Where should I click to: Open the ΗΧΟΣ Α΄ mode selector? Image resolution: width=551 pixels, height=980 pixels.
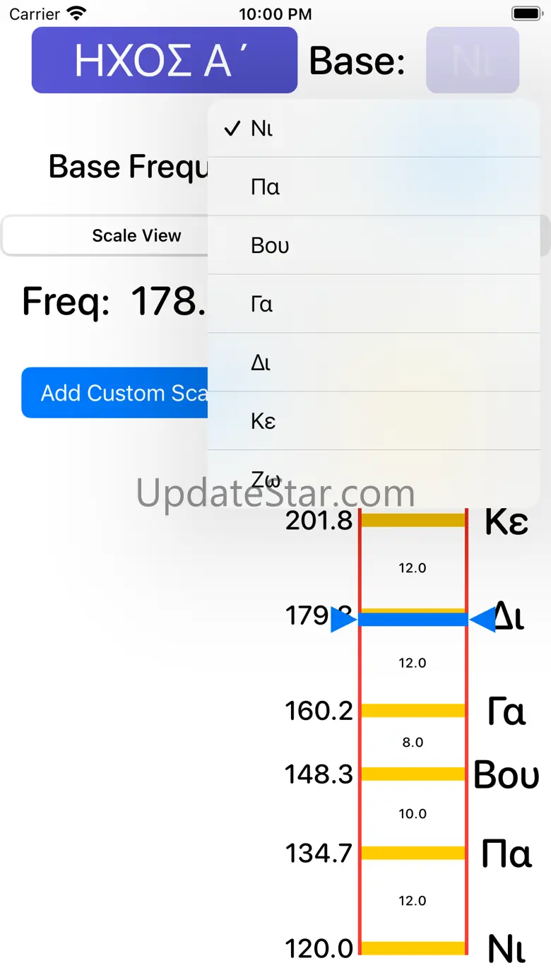pyautogui.click(x=165, y=61)
